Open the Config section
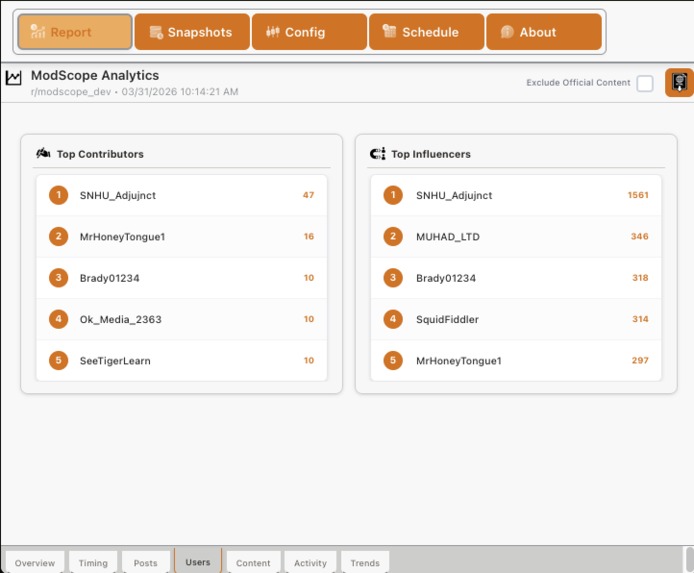 [x=309, y=32]
